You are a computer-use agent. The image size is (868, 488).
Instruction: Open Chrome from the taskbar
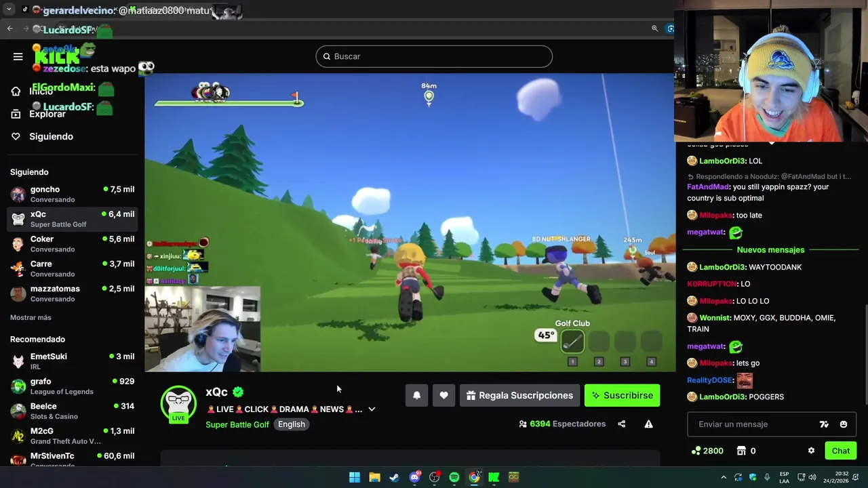pyautogui.click(x=474, y=477)
